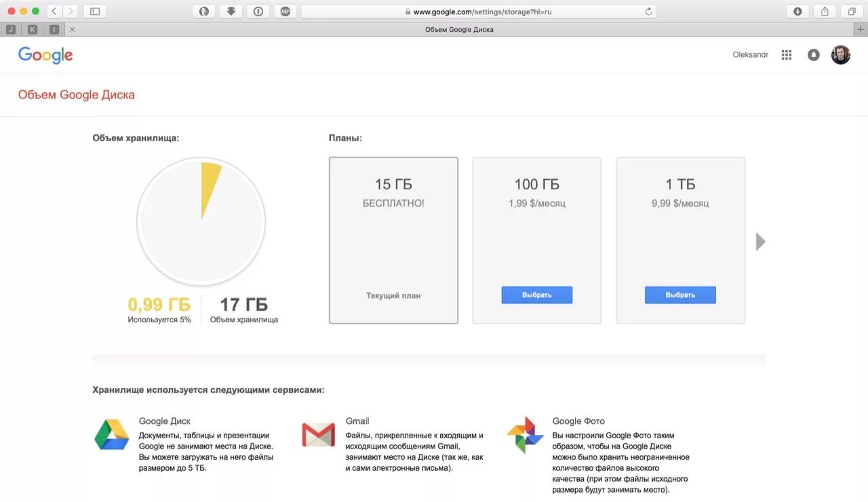Click the Google Фото service title
868x502 pixels.
578,421
